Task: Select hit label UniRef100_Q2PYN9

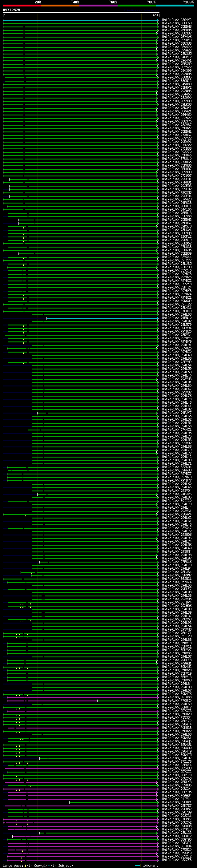Action: [177, 362]
